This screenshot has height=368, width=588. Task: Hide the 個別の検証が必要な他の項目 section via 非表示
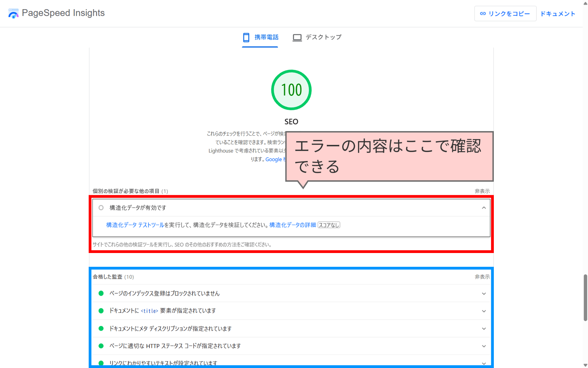click(x=482, y=191)
